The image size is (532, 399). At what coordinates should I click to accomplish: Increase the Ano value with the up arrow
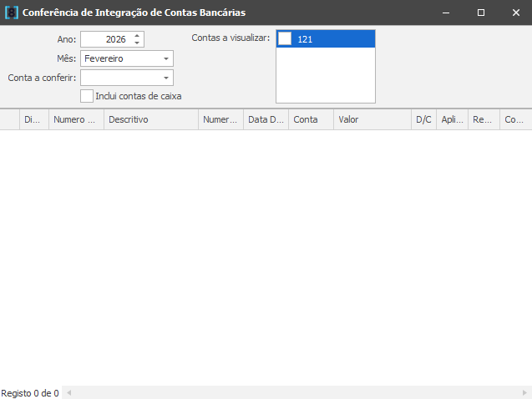[x=137, y=35]
